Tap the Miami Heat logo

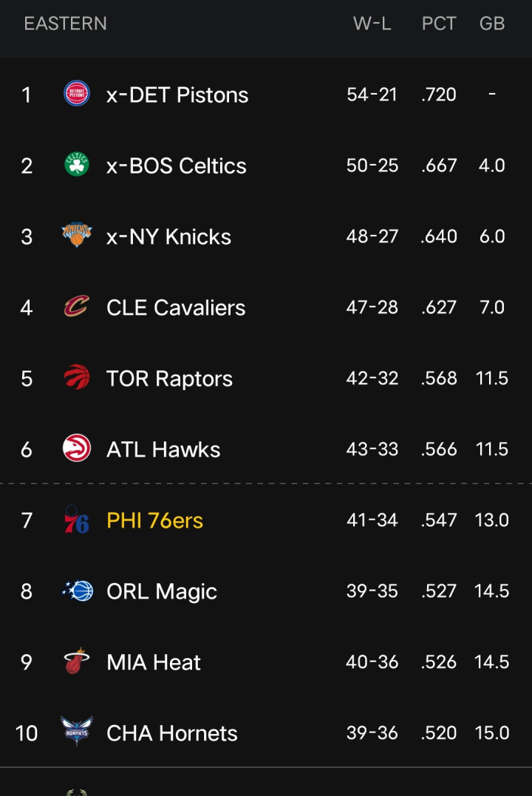tap(76, 662)
